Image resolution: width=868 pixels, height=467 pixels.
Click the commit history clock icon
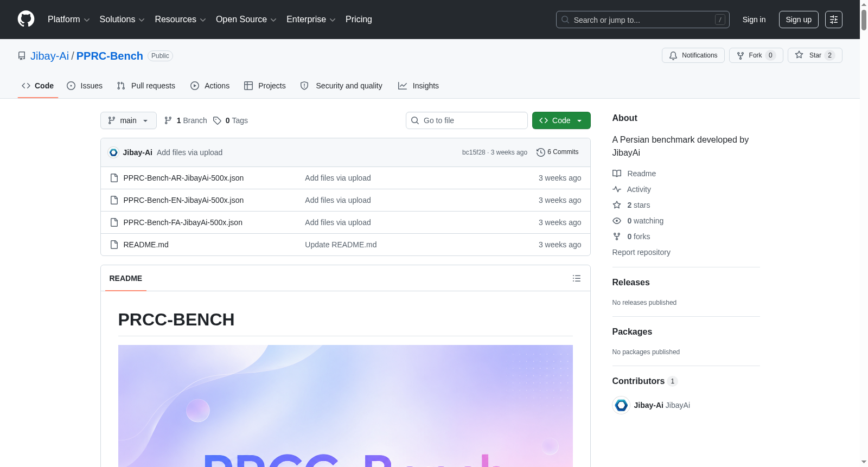tap(540, 152)
